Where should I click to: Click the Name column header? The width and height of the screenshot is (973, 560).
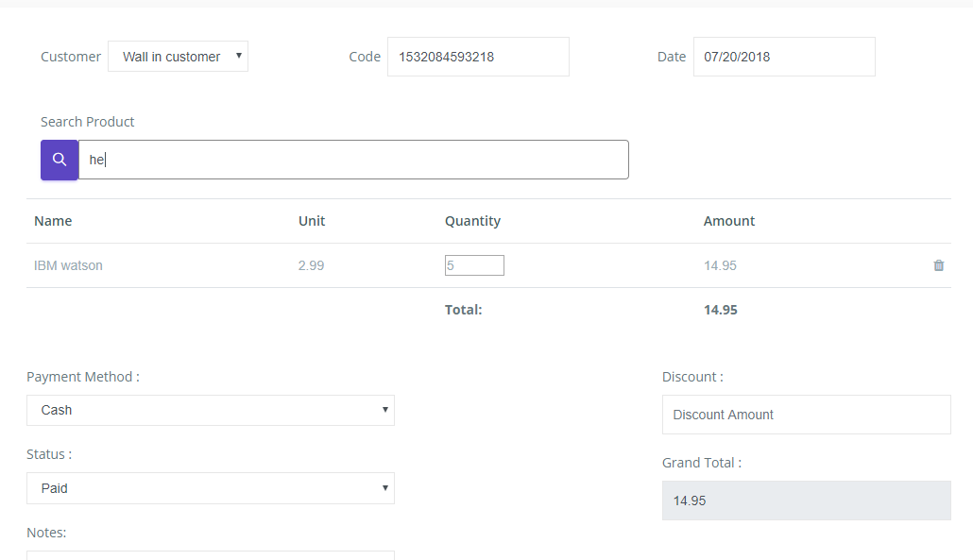pyautogui.click(x=53, y=221)
